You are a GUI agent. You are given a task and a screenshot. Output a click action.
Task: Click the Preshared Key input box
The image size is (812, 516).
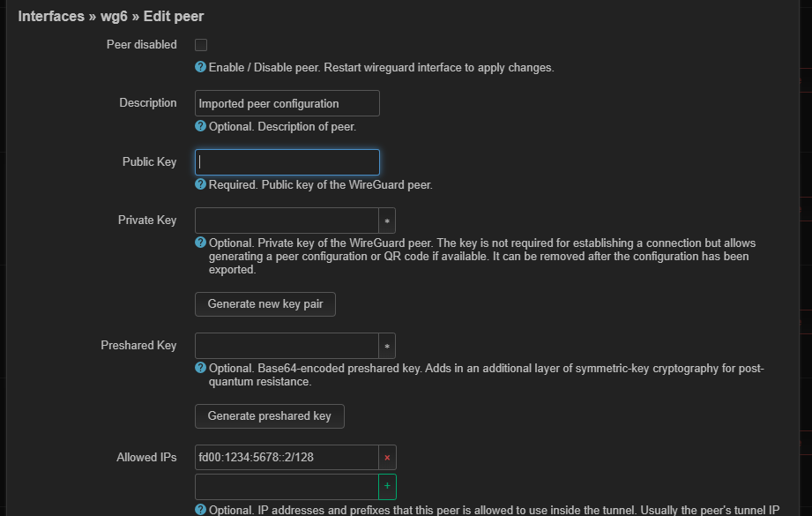(x=287, y=346)
